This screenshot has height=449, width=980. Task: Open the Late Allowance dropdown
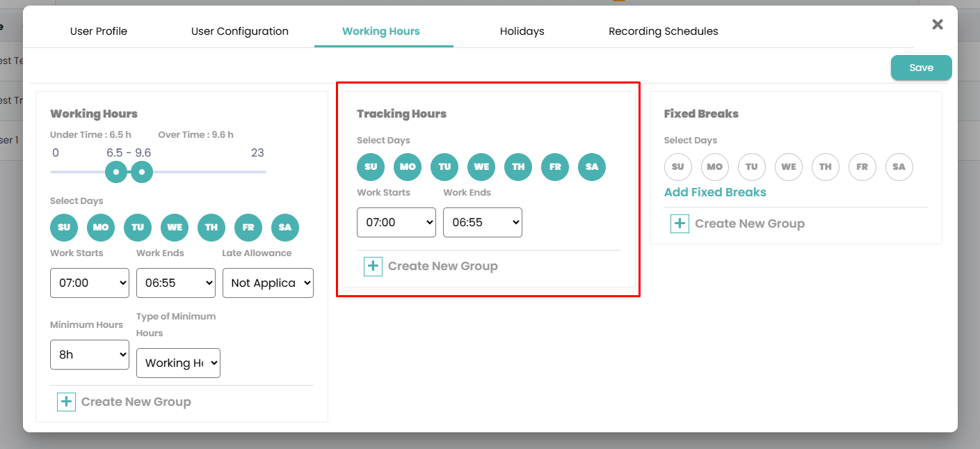coord(268,283)
